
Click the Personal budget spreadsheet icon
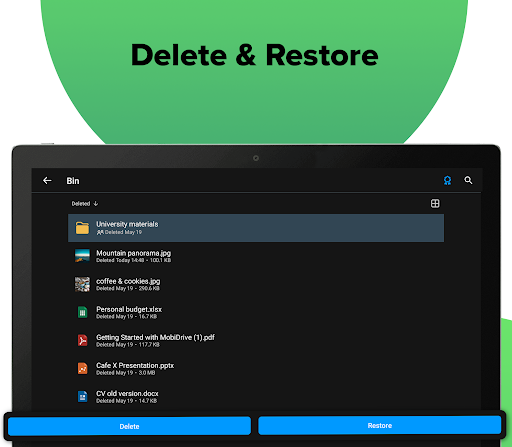click(x=82, y=312)
